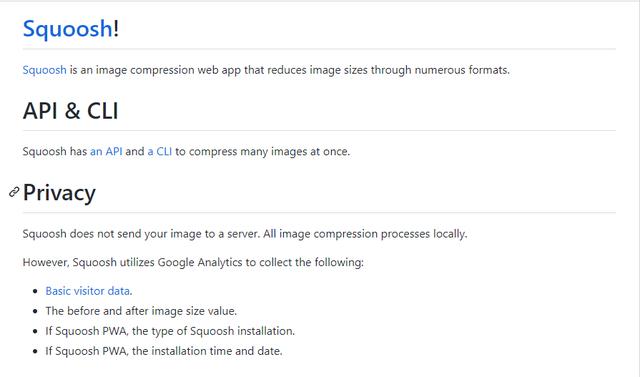Follow the Squoosh link in the description sentence

click(44, 70)
